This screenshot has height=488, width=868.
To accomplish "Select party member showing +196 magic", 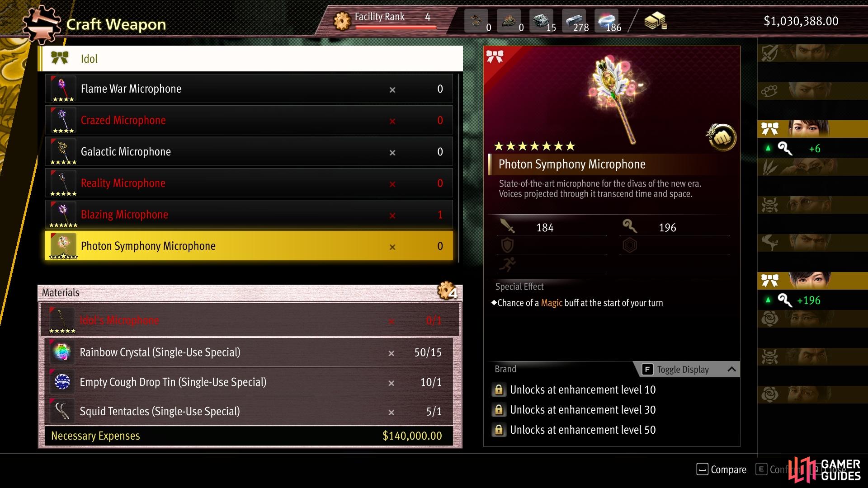I will pyautogui.click(x=812, y=281).
